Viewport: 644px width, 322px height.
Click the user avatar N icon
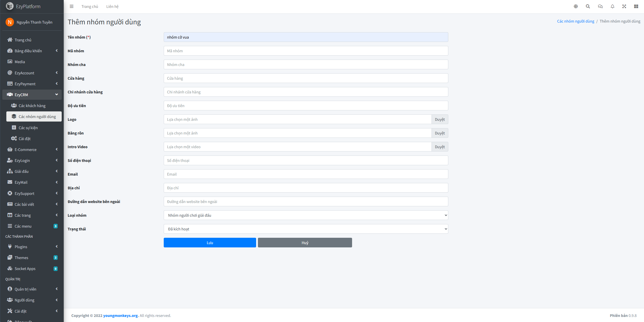pyautogui.click(x=10, y=22)
